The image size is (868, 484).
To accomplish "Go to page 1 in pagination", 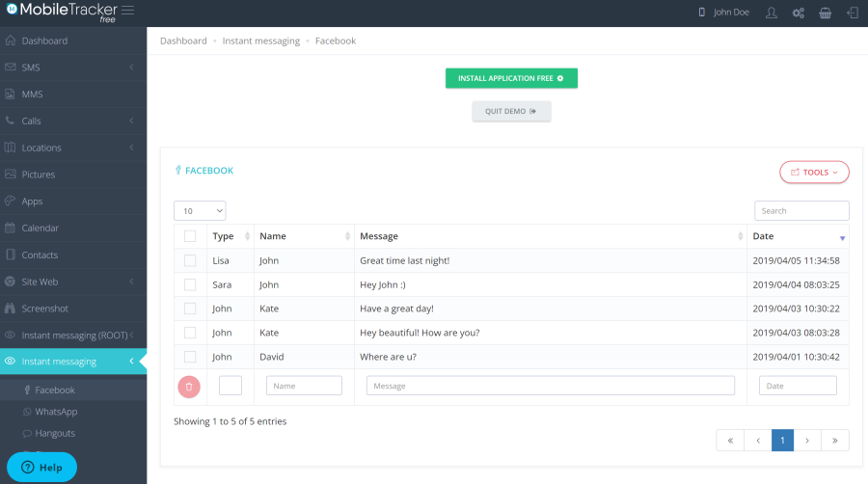I will (x=782, y=441).
